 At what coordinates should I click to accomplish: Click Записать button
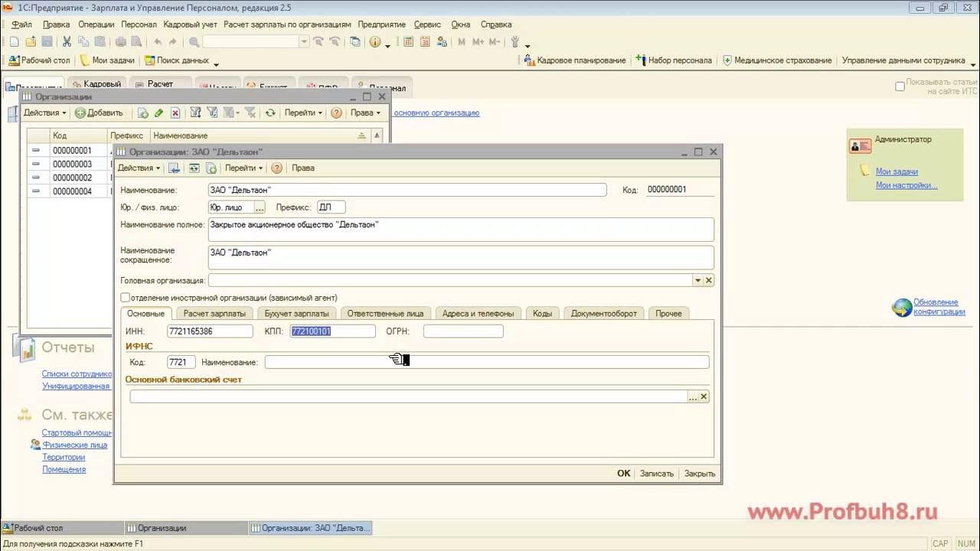[657, 473]
